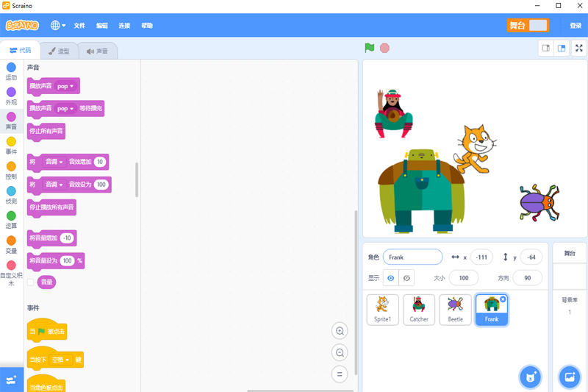The width and height of the screenshot is (588, 392).
Task: Click the -10 value in 将音量增加 block
Action: click(x=67, y=238)
